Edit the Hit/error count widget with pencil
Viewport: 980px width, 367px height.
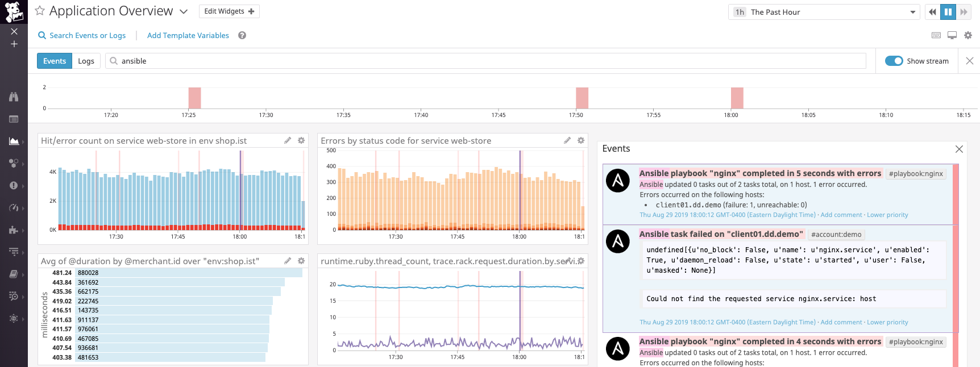(x=288, y=140)
